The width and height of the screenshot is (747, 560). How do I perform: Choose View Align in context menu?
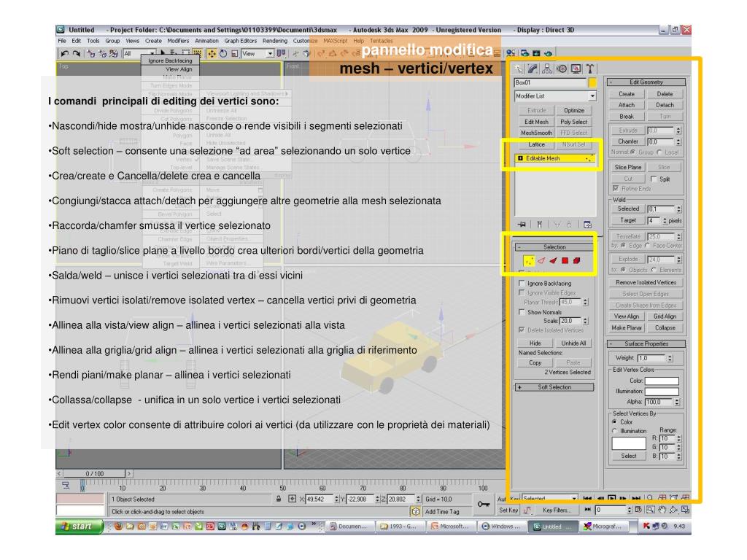[179, 69]
